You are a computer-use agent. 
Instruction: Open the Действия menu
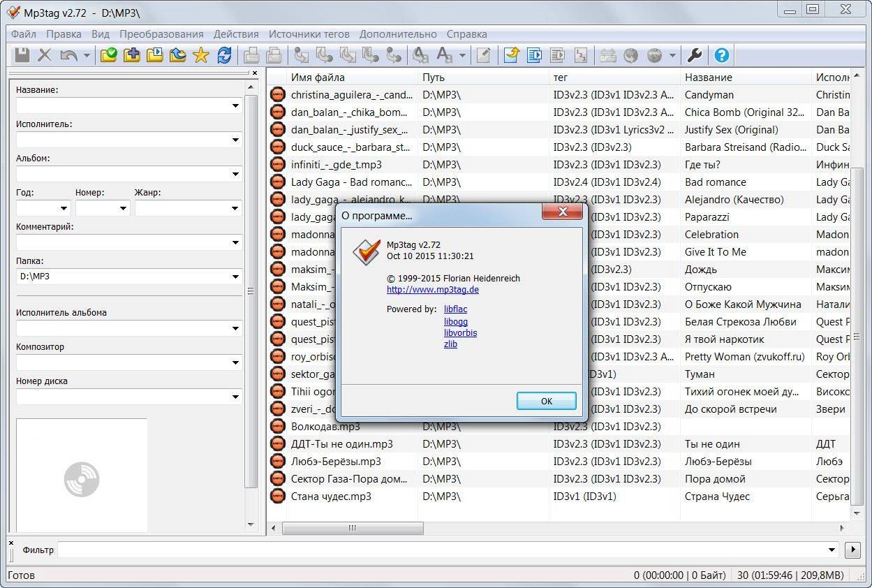point(236,34)
